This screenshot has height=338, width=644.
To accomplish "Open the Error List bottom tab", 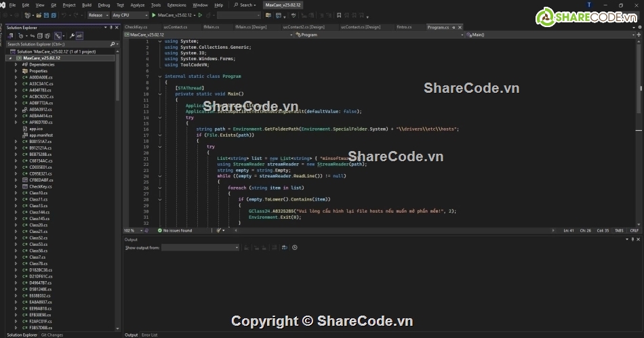I will [150, 335].
